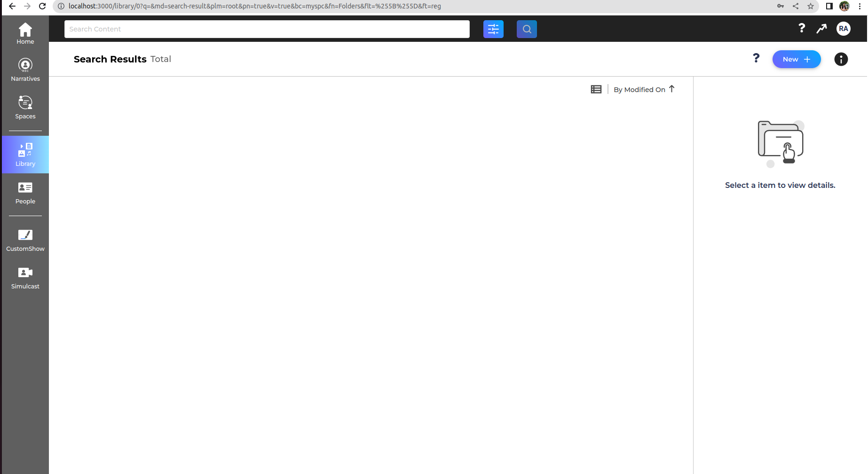Click the blue magnifier search button

(x=527, y=29)
